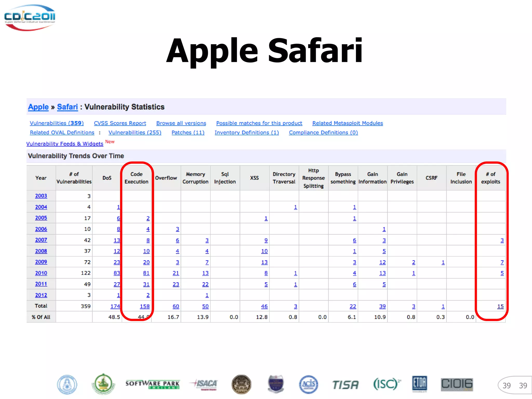Screen dimensions: 532x399
Task: Open Compliance Definitions (0) link
Action: point(323,132)
